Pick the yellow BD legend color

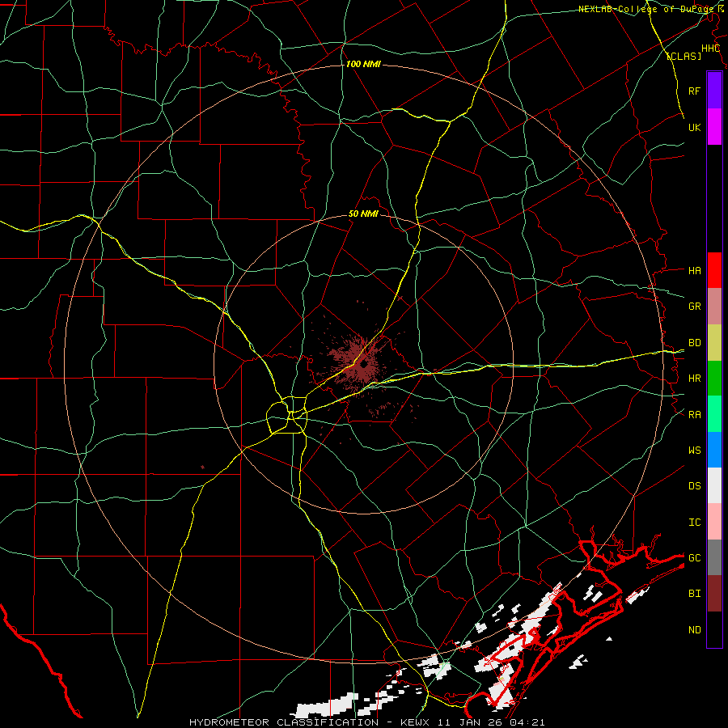pyautogui.click(x=714, y=343)
